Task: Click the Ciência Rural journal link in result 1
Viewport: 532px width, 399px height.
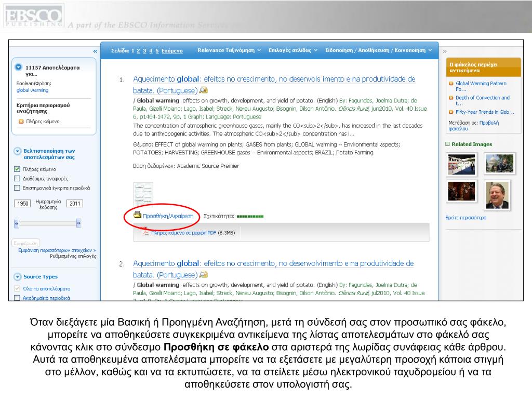Action: point(353,109)
